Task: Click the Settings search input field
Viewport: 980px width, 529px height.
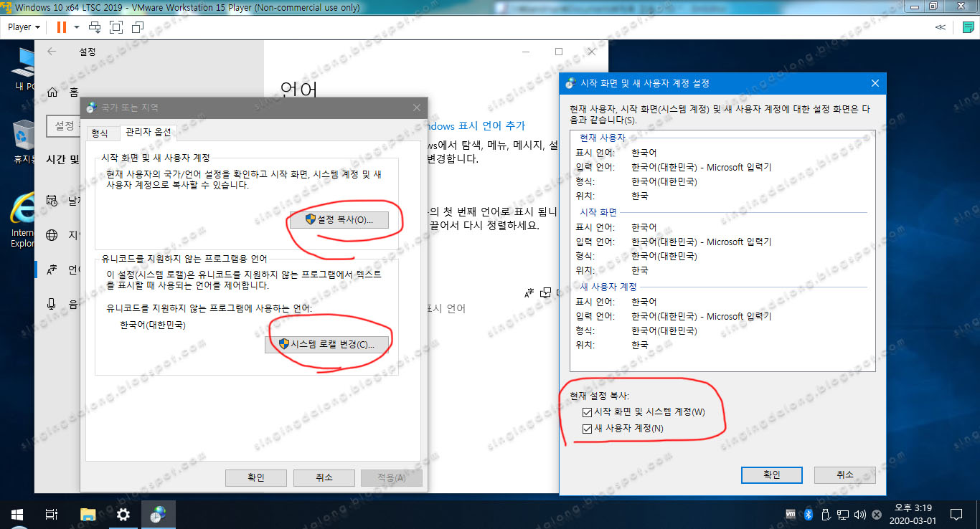Action: pos(63,126)
